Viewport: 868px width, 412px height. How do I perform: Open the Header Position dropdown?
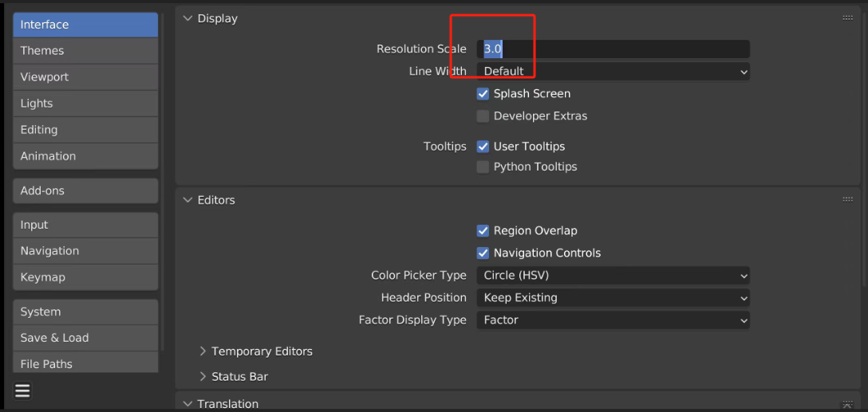coord(613,297)
